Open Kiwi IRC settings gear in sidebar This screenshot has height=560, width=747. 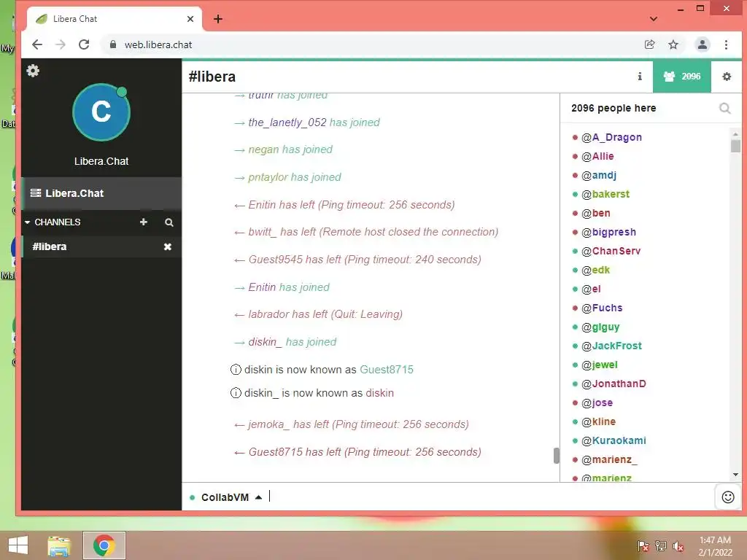[33, 71]
